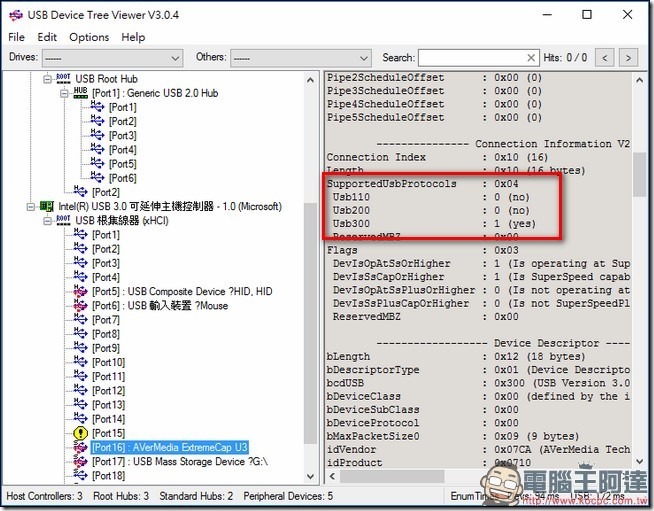Image resolution: width=654 pixels, height=511 pixels.
Task: Click the Usb300 value line
Action: pos(434,224)
